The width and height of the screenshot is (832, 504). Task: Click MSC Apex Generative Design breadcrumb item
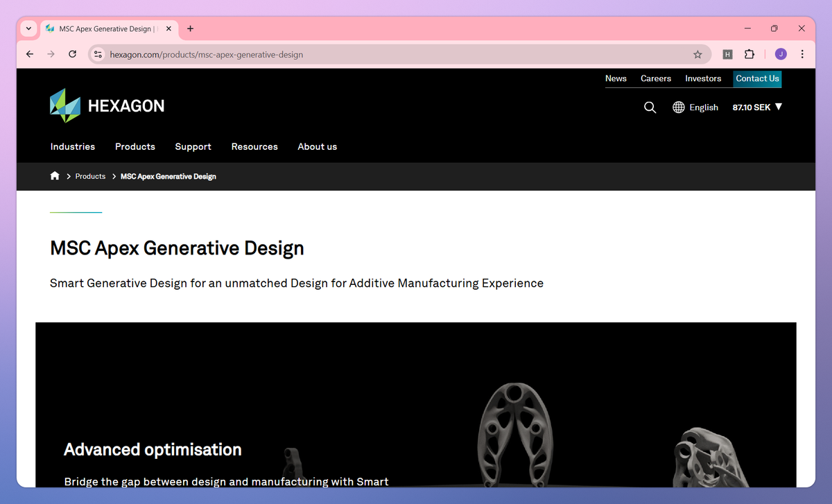point(168,176)
